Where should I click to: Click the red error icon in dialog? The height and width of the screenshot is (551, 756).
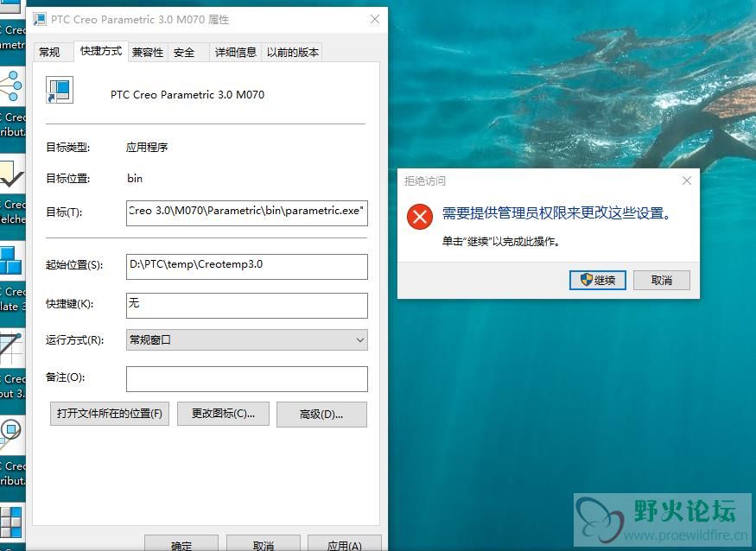tap(420, 217)
